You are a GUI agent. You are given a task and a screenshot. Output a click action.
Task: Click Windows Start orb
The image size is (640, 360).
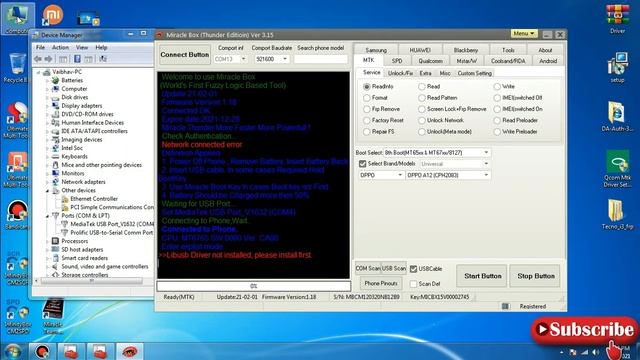pos(13,351)
